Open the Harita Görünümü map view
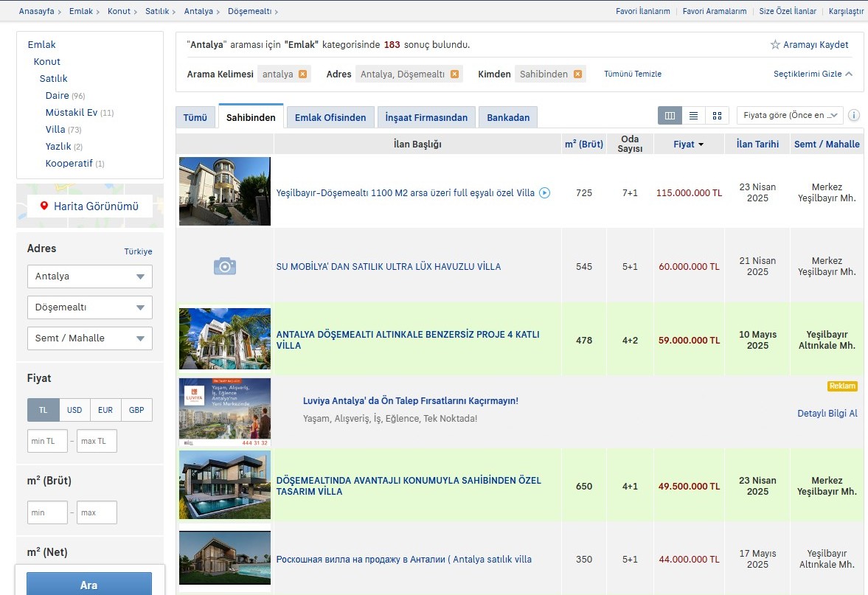This screenshot has height=595, width=868. 90,206
